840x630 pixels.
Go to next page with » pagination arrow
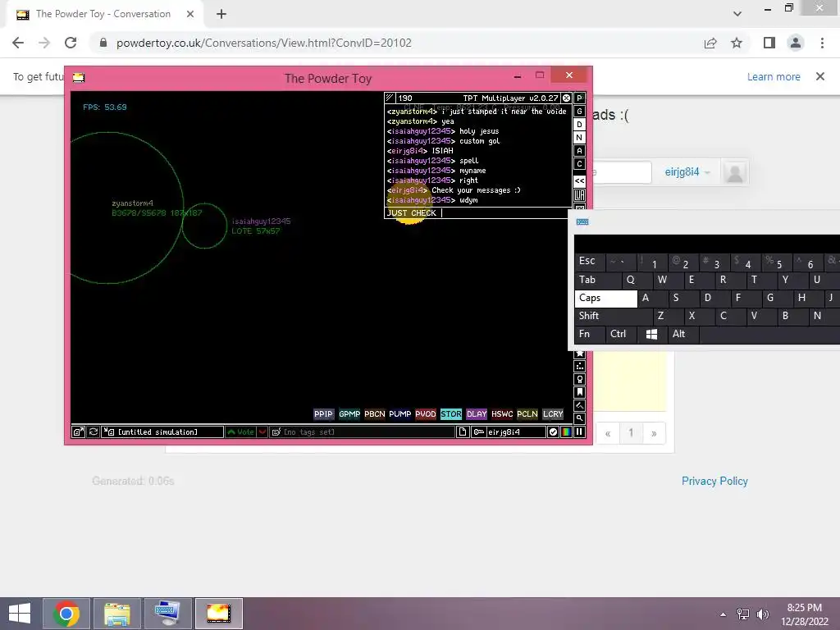click(x=654, y=433)
